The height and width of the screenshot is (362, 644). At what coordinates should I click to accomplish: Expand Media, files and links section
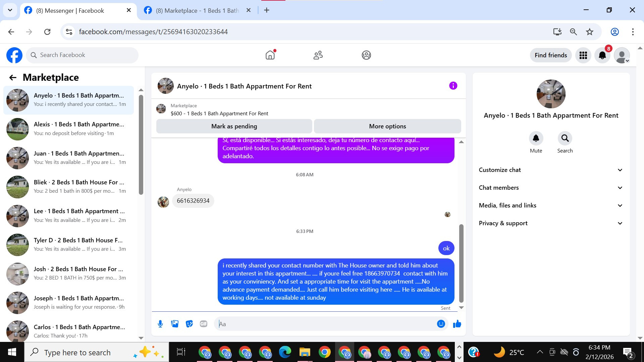click(x=551, y=205)
